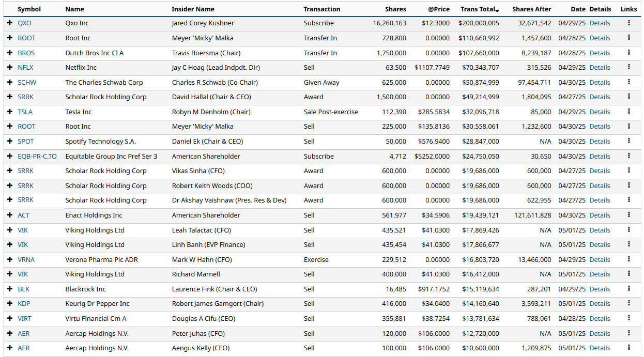This screenshot has height=357, width=644.
Task: Open three-dot menu for Peter Juhas row
Action: pos(628,333)
